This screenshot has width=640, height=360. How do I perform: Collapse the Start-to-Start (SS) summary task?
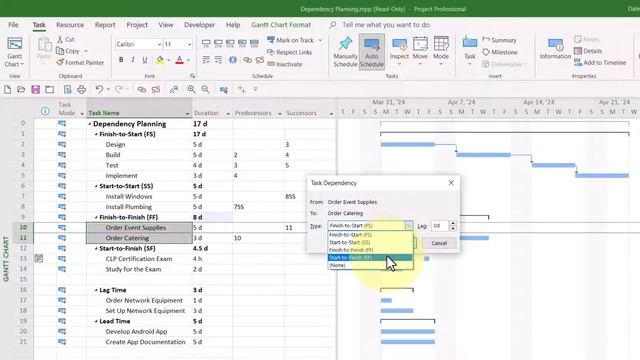pos(96,186)
